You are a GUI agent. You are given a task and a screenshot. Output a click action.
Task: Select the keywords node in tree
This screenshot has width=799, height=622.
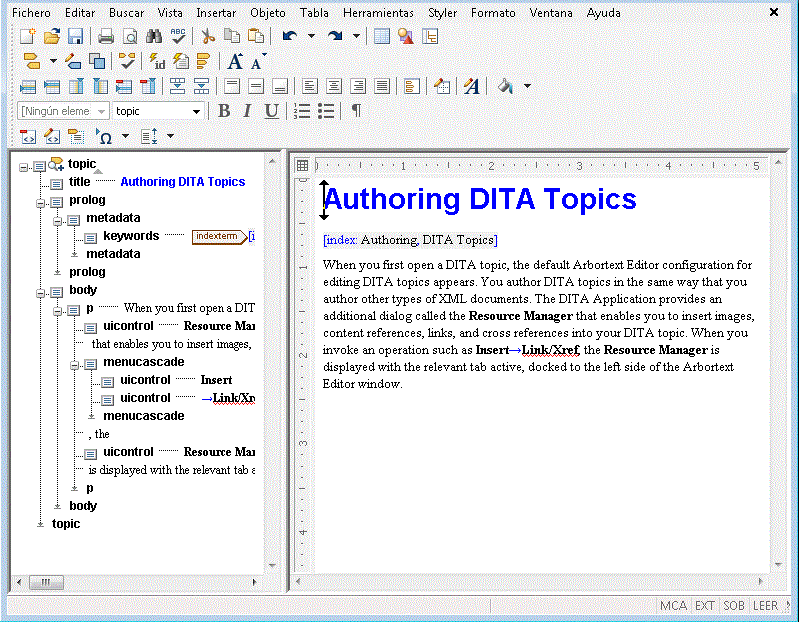131,236
